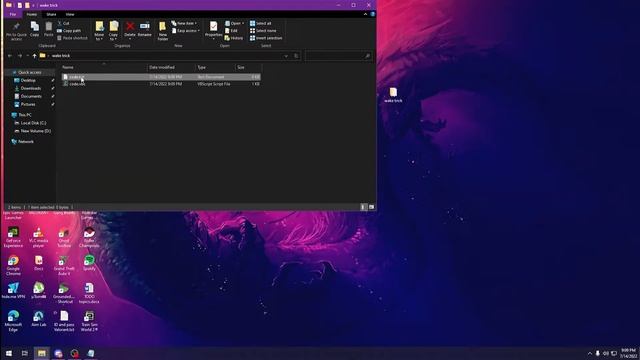Click the Explorer help icon

pyautogui.click(x=372, y=14)
